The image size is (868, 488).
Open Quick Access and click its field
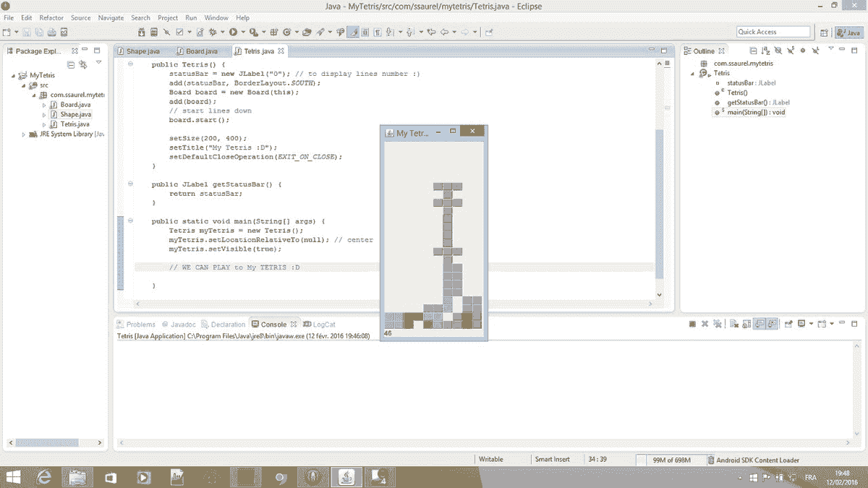click(773, 31)
